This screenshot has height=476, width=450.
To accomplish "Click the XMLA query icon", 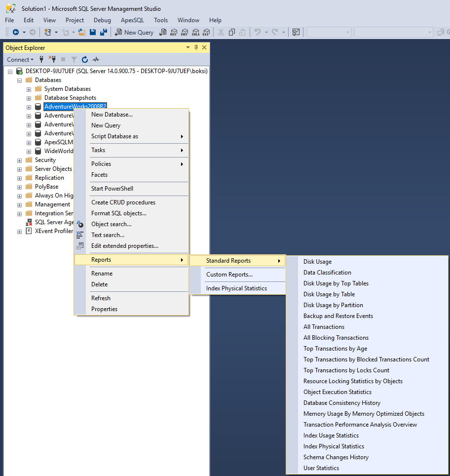I will (196, 32).
